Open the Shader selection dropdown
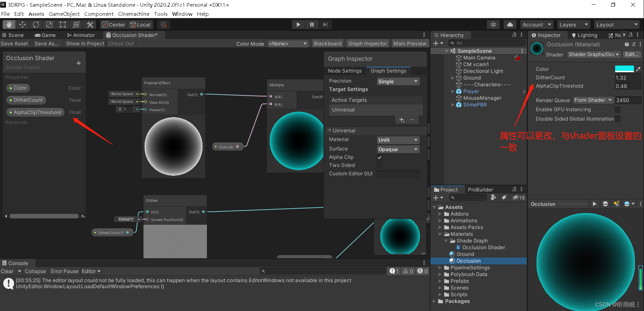This screenshot has height=311, width=644. point(594,54)
